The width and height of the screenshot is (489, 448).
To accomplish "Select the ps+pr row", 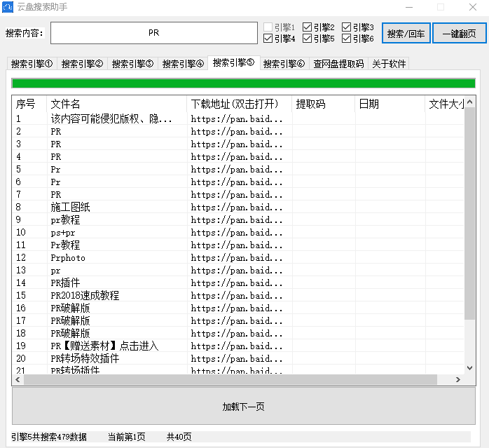I will tap(238, 232).
